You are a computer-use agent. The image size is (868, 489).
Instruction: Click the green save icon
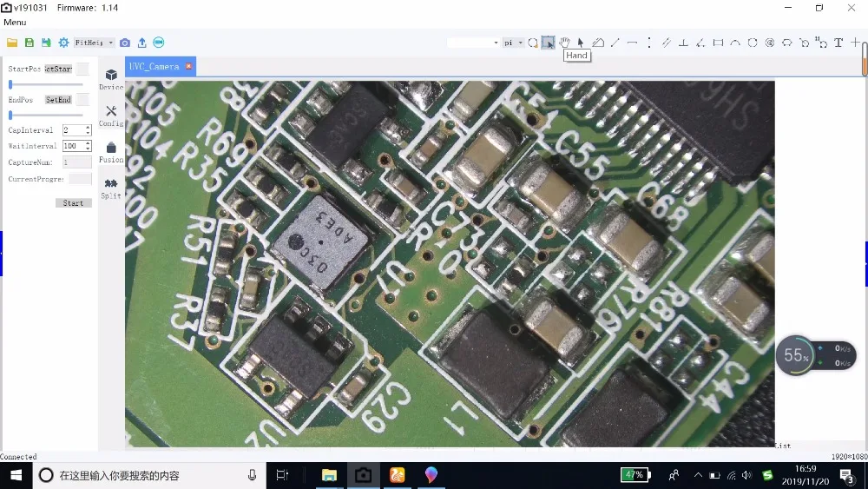coord(30,43)
